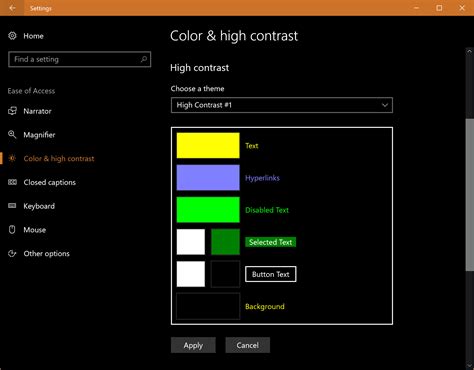Select Color & high contrast label
Screen dimensions: 474x370
click(x=59, y=159)
